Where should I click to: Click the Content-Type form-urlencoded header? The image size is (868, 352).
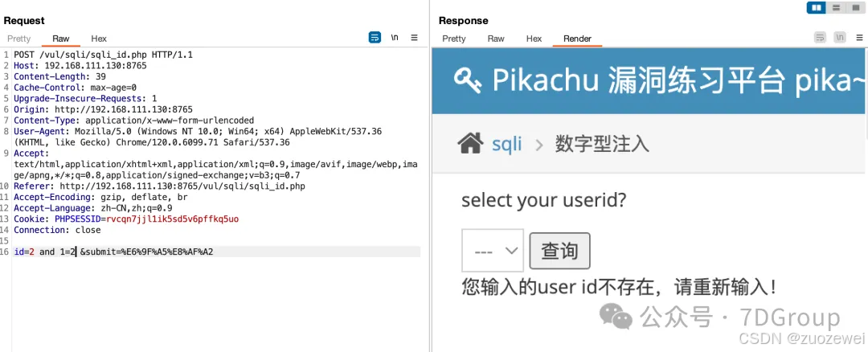pos(134,120)
